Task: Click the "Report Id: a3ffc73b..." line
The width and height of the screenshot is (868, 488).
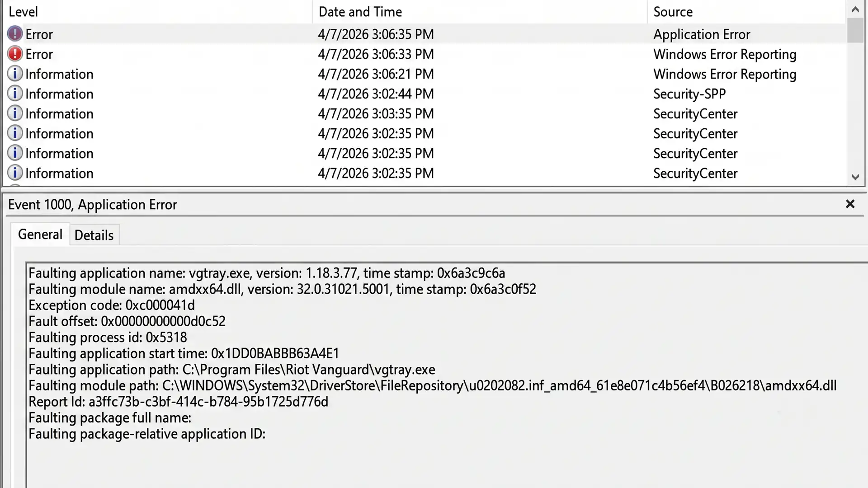Action: pos(179,402)
